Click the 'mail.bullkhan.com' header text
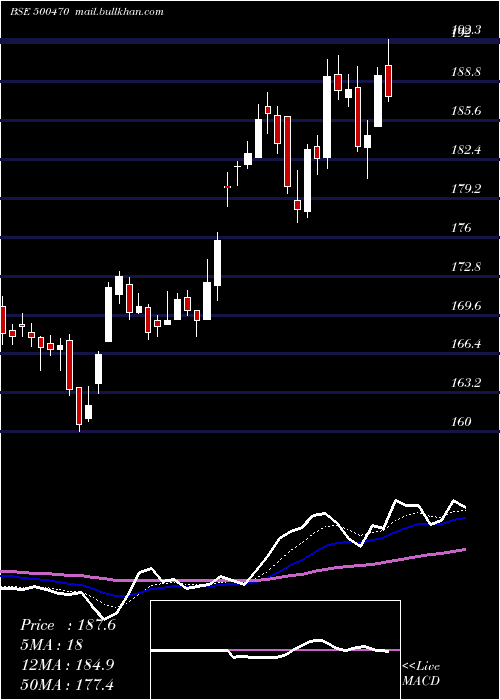 click(x=120, y=12)
